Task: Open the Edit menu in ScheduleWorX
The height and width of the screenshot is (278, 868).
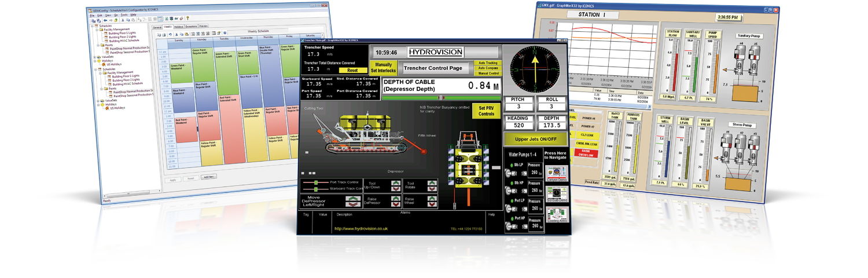Action: point(100,14)
